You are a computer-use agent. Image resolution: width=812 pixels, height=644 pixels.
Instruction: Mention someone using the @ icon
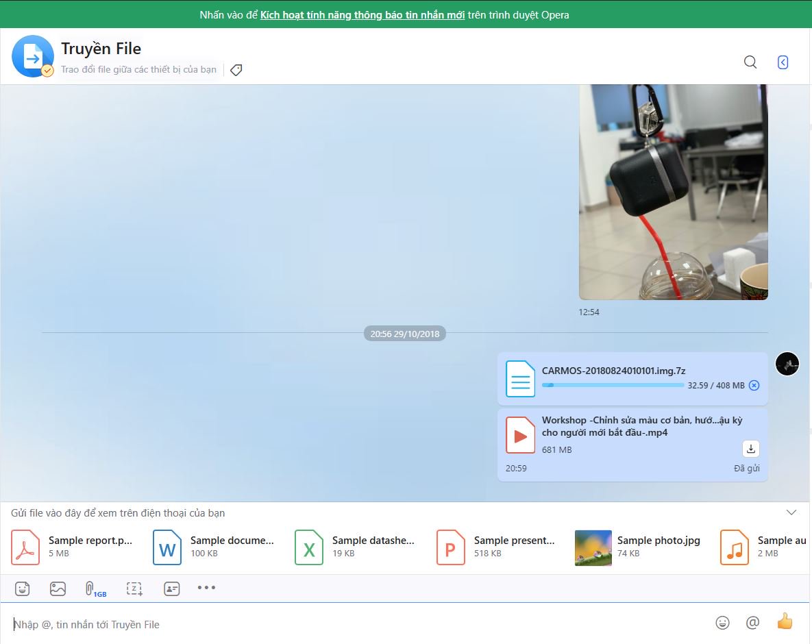click(x=752, y=623)
